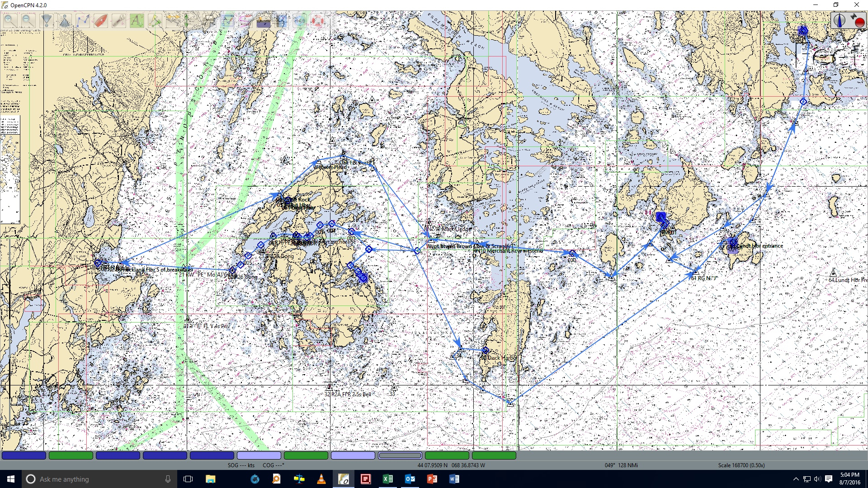Select the first dark blue chart bar segment
This screenshot has height=488, width=868.
point(24,455)
